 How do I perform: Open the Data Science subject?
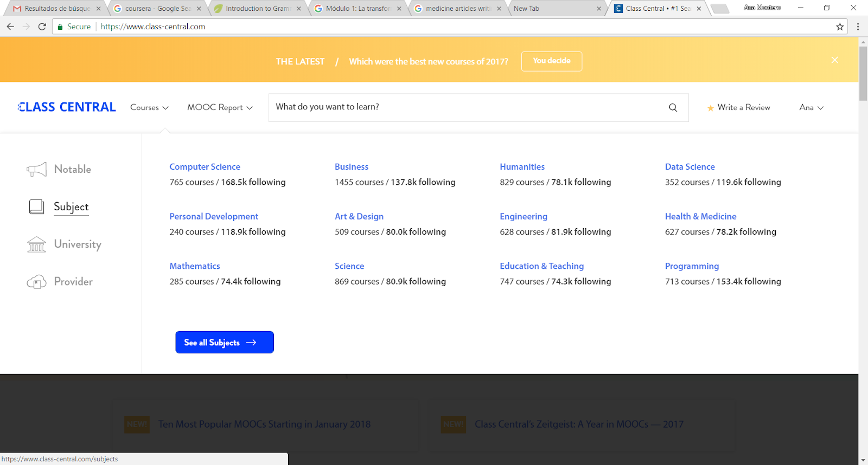click(x=690, y=167)
